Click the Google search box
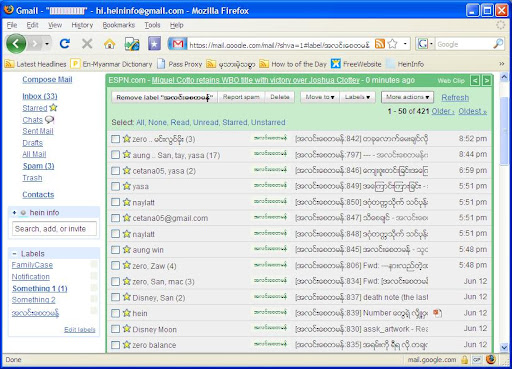 (x=463, y=44)
